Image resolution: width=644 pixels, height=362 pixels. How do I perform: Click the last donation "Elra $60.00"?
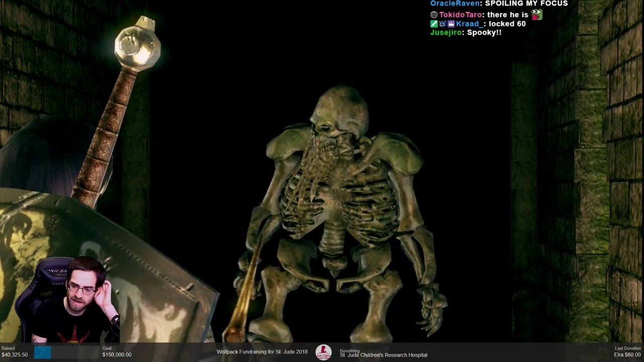pyautogui.click(x=627, y=355)
